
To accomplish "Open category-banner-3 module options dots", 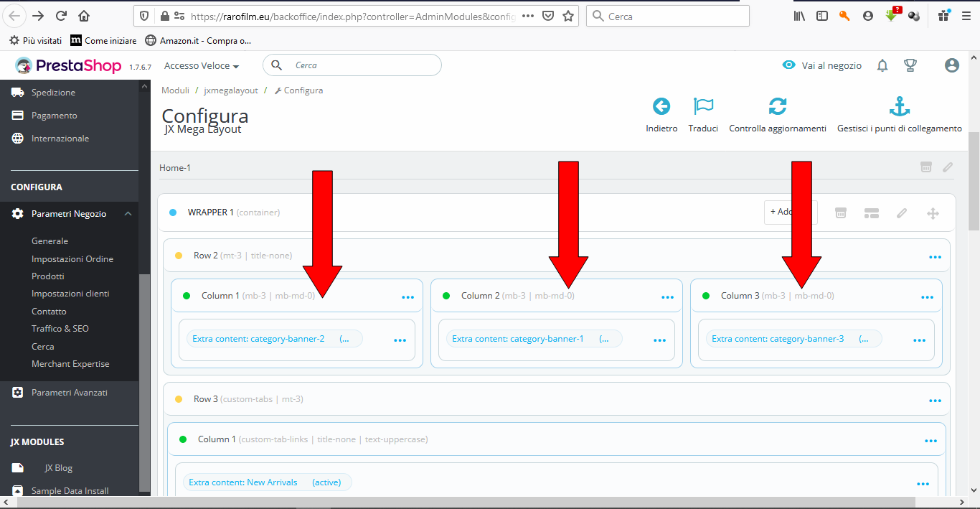I will click(x=920, y=340).
